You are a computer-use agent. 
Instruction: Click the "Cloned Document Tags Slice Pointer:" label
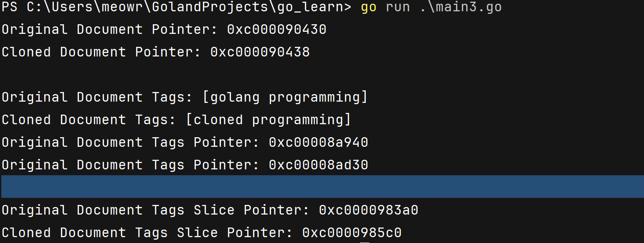pos(147,233)
